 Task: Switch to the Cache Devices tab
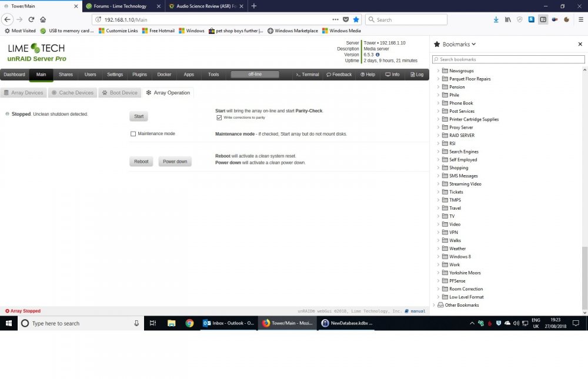72,93
